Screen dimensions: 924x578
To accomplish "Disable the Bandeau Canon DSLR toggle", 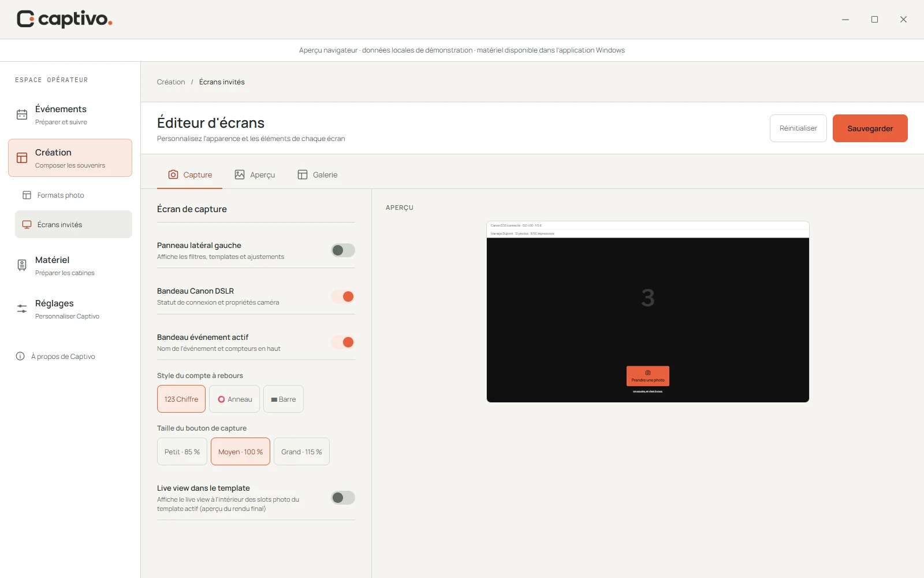I will (x=343, y=297).
